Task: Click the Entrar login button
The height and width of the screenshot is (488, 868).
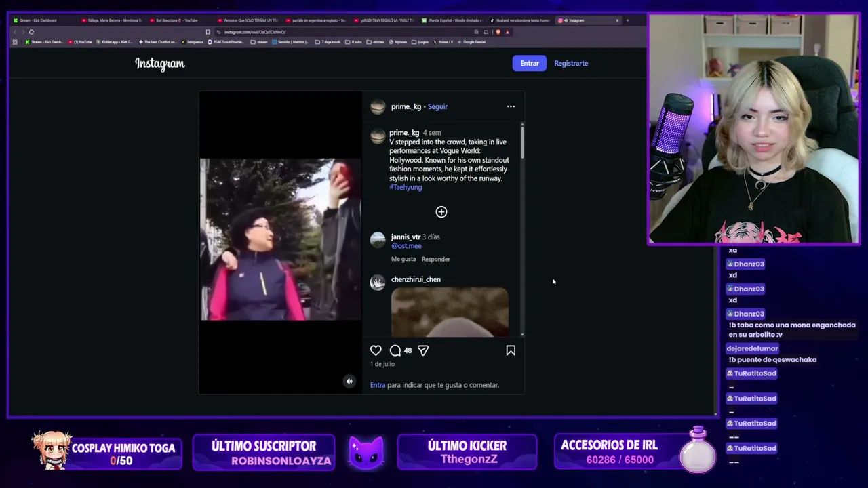Action: pos(530,63)
